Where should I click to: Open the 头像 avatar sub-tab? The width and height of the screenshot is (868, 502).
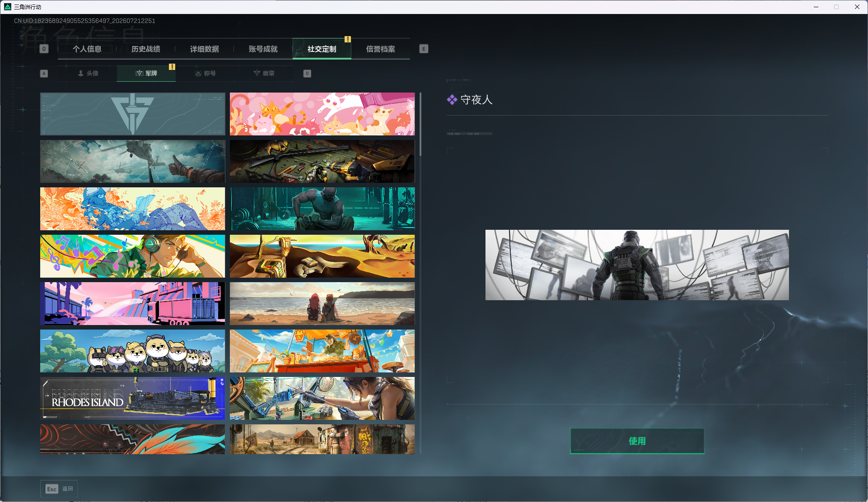(x=88, y=73)
